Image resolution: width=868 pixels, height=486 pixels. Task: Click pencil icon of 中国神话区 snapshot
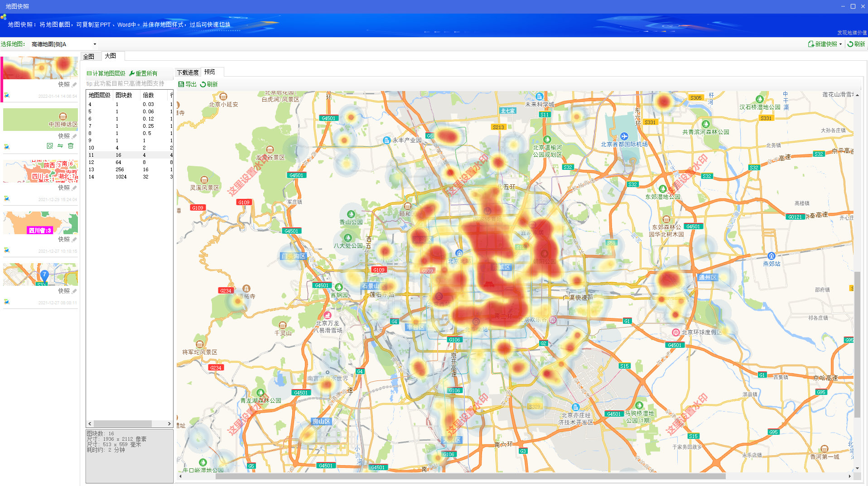pyautogui.click(x=74, y=136)
